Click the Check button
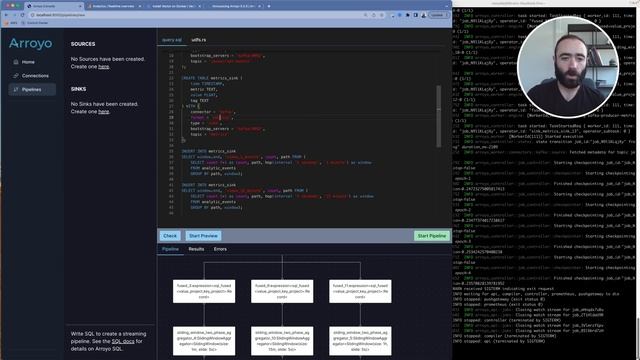 pyautogui.click(x=170, y=236)
